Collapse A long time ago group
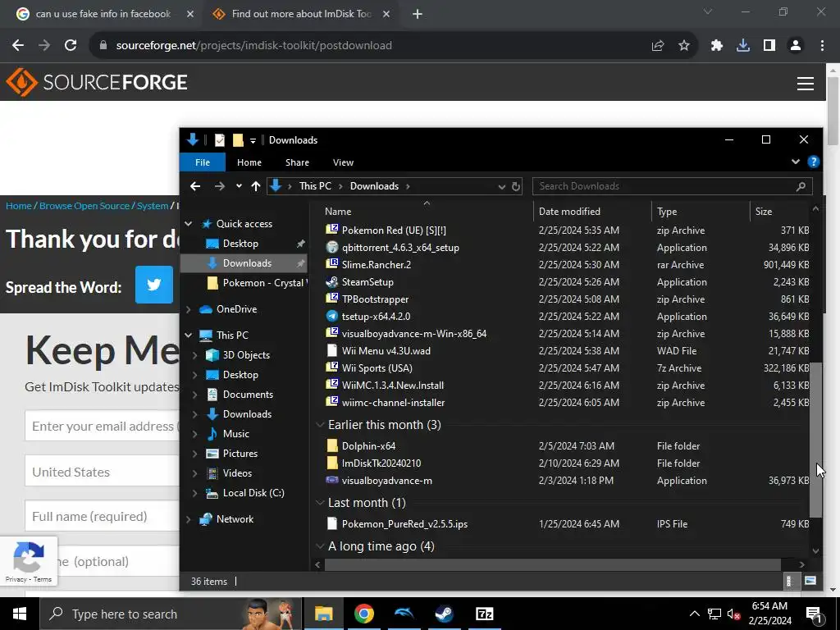The height and width of the screenshot is (630, 840). [x=320, y=546]
